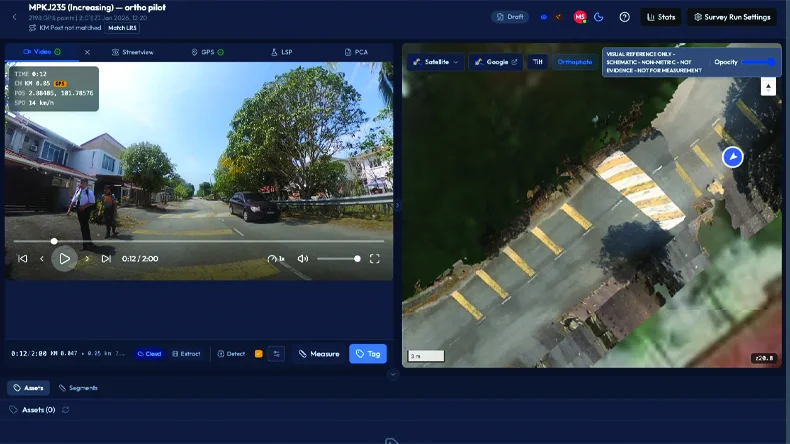Adjust the Opacity slider
Viewport: 790px width, 444px height.
[759, 62]
